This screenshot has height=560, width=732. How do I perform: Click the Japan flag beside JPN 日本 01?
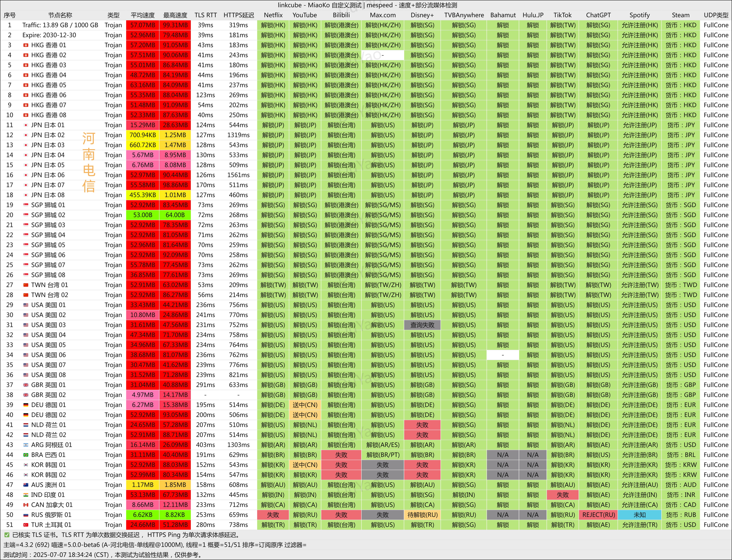[x=26, y=125]
